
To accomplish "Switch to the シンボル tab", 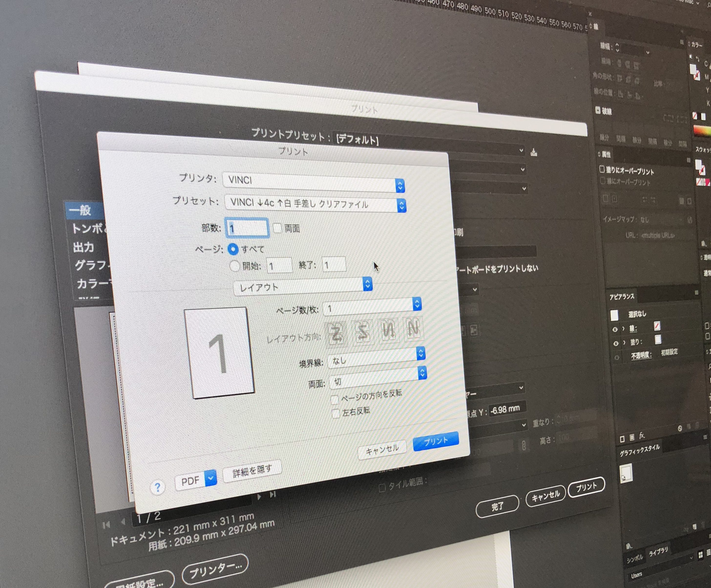I will [x=635, y=558].
